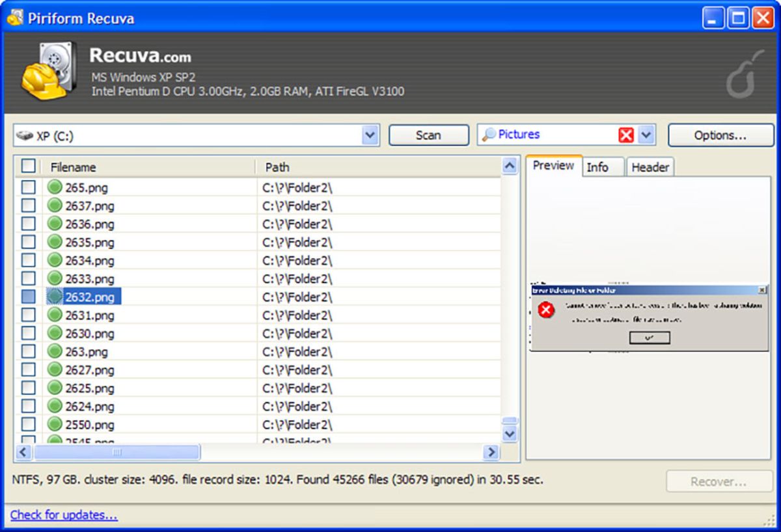781x532 pixels.
Task: Enable the checkbox for 2630.png
Action: pyautogui.click(x=28, y=333)
